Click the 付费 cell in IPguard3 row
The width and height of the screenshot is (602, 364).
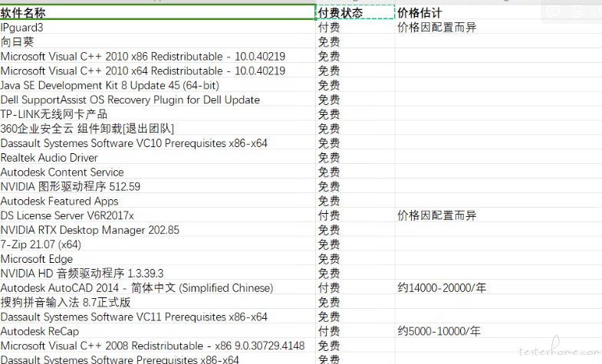355,27
